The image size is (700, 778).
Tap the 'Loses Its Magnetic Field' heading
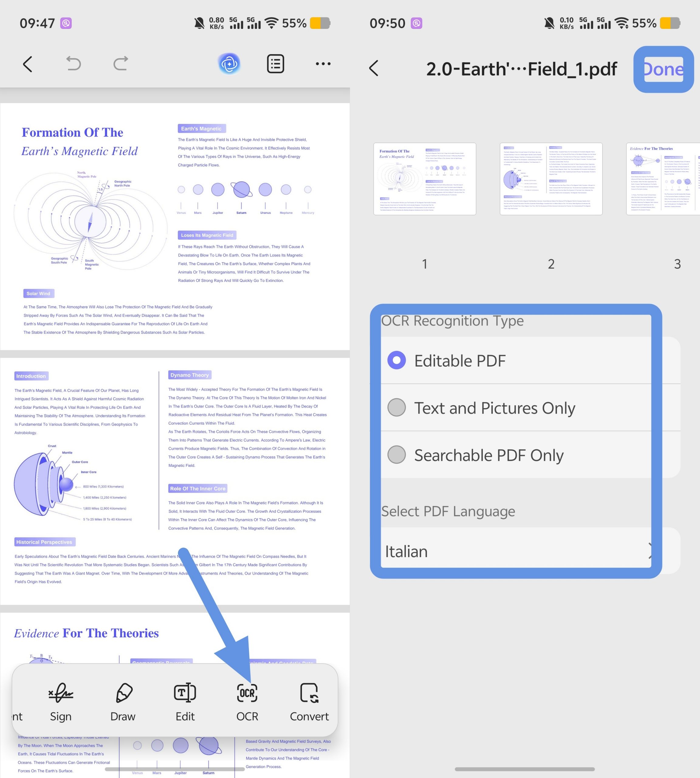click(x=207, y=235)
